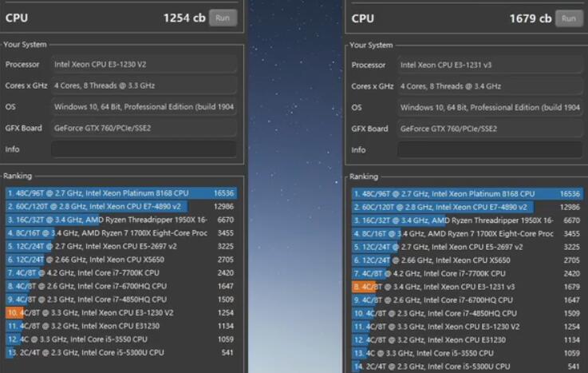Select row 13 Core i5-5300U in left ranking
Image resolution: width=588 pixels, height=373 pixels.
pos(120,353)
